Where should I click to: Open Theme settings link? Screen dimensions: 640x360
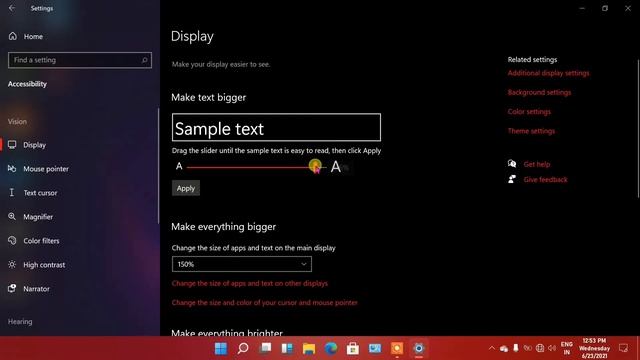531,131
